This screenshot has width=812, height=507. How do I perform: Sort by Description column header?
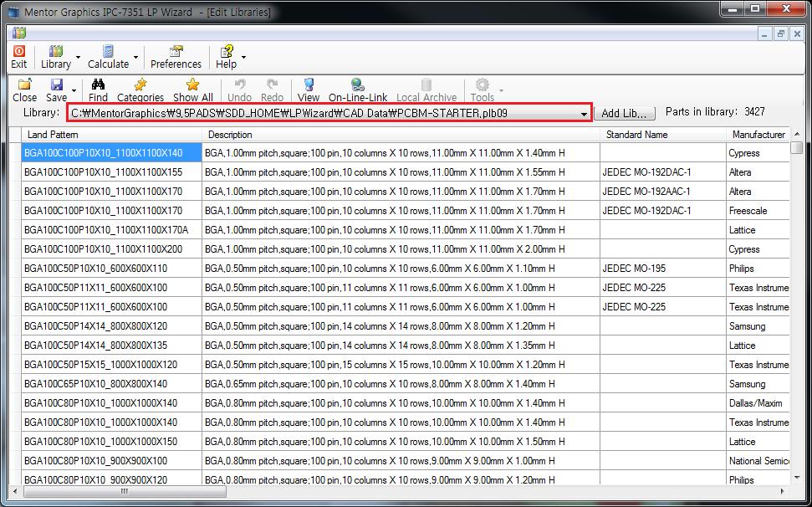(401, 135)
